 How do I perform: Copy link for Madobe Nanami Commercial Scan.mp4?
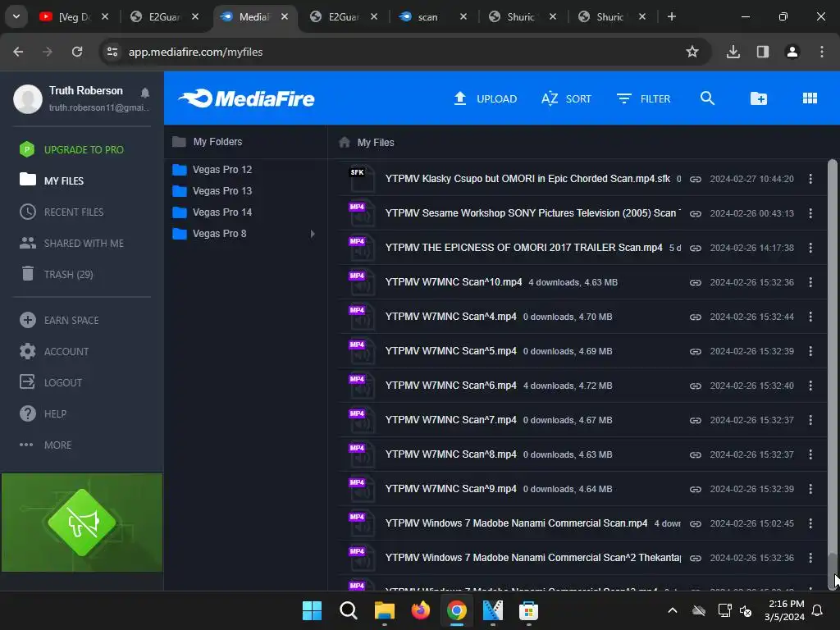coord(696,523)
